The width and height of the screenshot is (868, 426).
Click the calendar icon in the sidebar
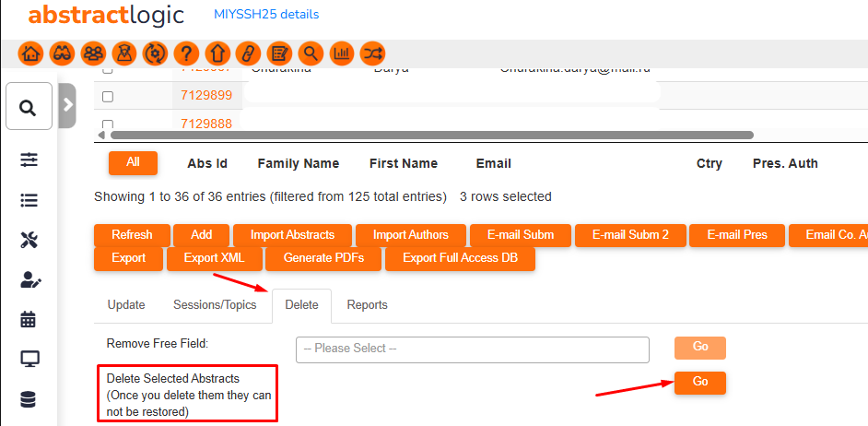(x=29, y=320)
